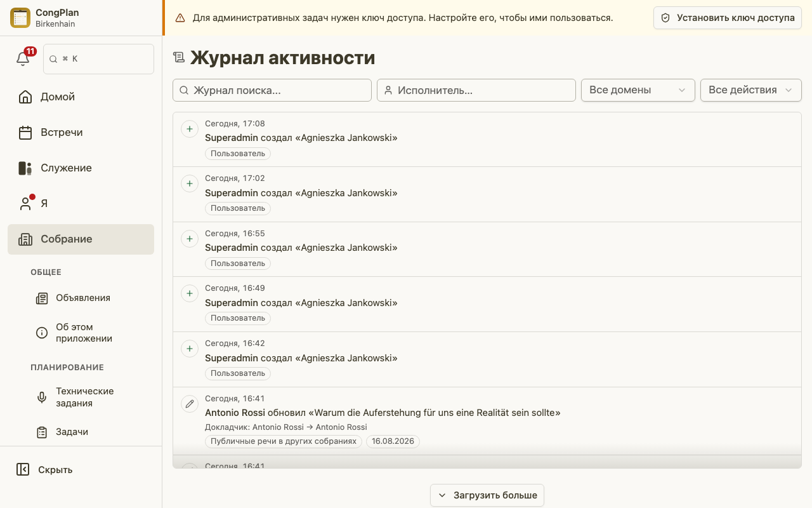The width and height of the screenshot is (812, 508).
Task: Click plus icon of the 17:08 entry
Action: [x=189, y=129]
